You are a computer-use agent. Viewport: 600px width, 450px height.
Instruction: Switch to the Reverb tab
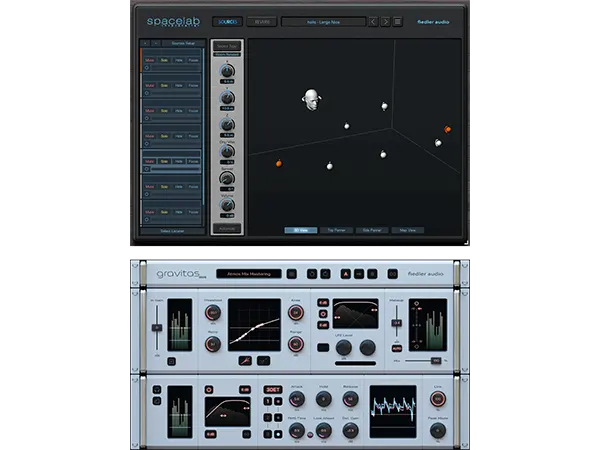(x=262, y=22)
